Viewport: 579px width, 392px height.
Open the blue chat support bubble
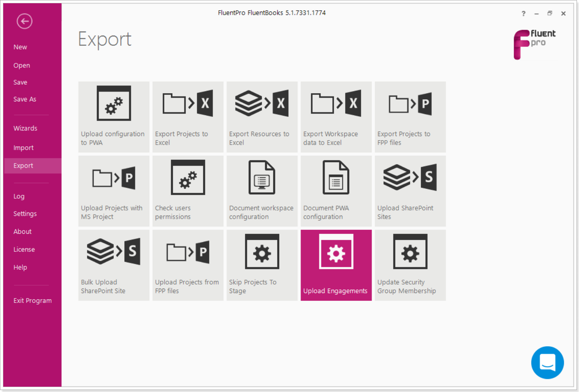(548, 363)
